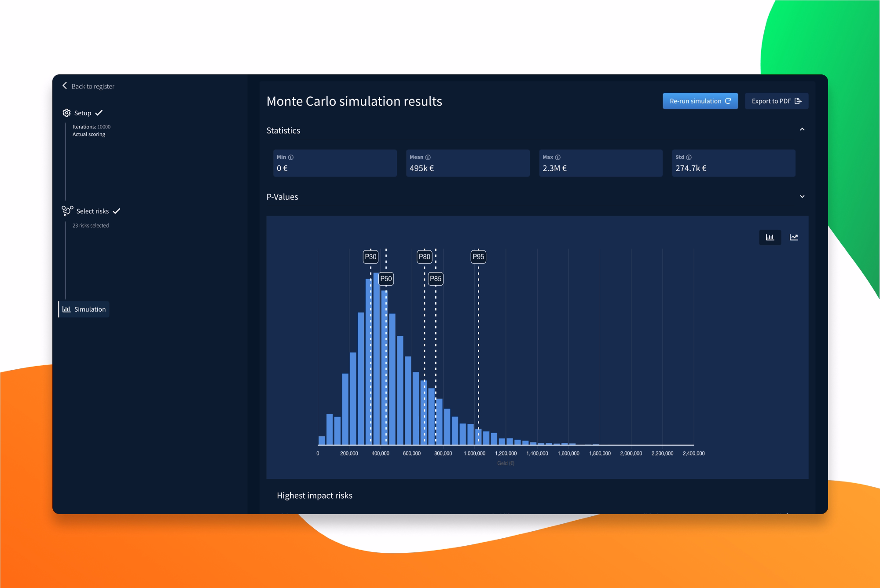The height and width of the screenshot is (588, 880).
Task: Click the P95 marker label
Action: pos(478,257)
